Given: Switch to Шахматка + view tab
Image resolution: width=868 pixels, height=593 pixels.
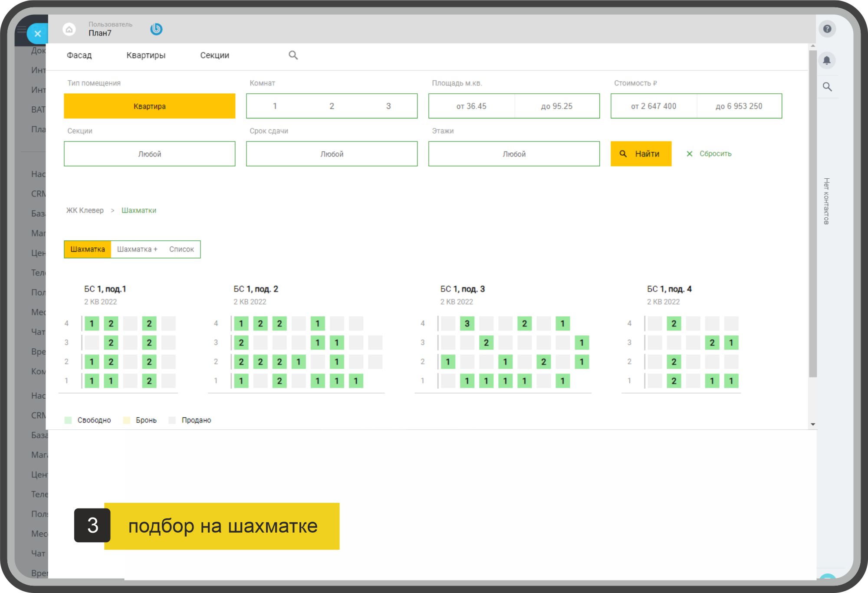Looking at the screenshot, I should point(137,249).
